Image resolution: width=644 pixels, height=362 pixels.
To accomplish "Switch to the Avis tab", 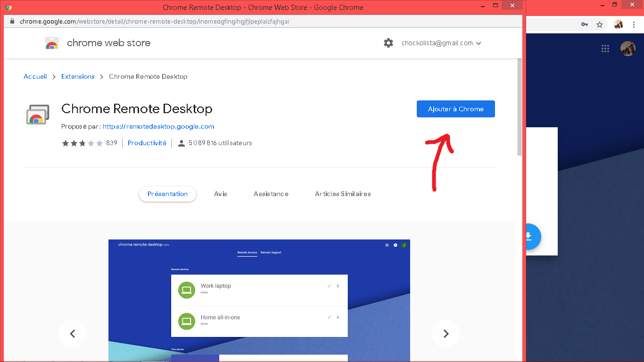I will tap(221, 194).
